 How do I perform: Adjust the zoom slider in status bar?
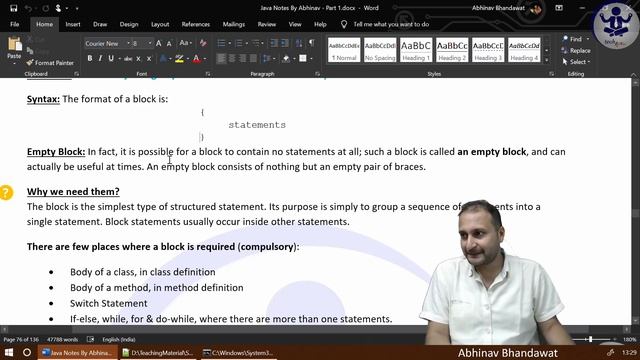pyautogui.click(x=591, y=340)
